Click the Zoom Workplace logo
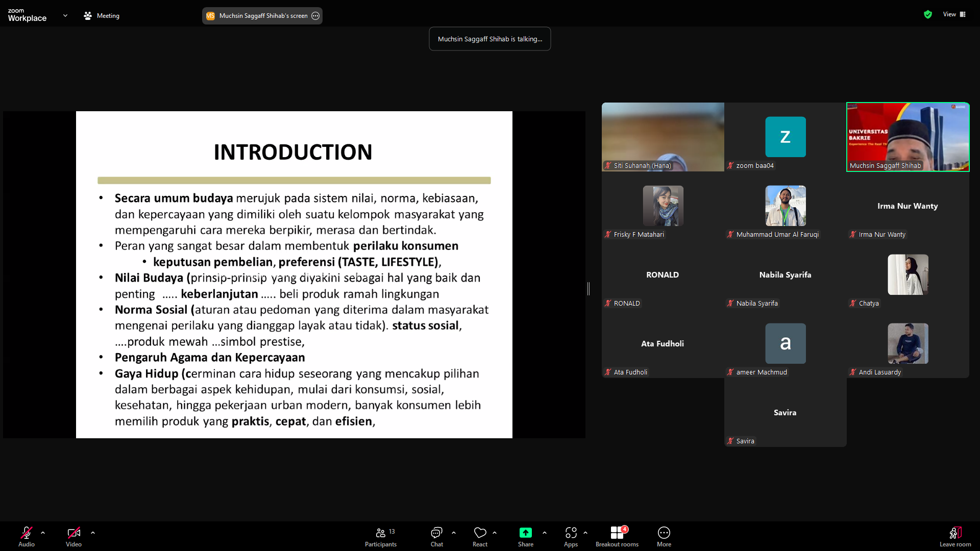Viewport: 980px width, 551px height. point(27,15)
